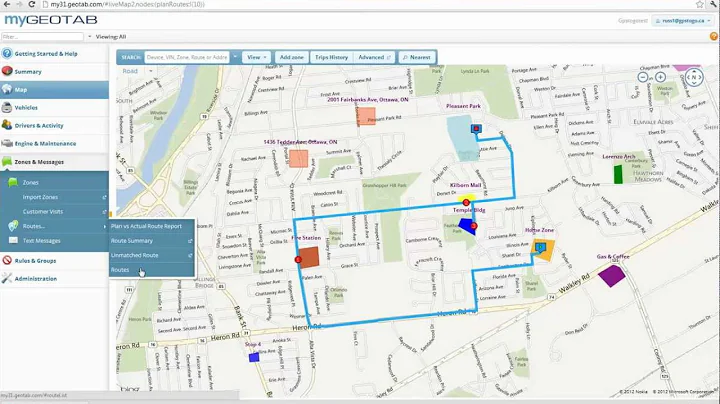
Task: Click the map zoom in icon
Action: 660,77
